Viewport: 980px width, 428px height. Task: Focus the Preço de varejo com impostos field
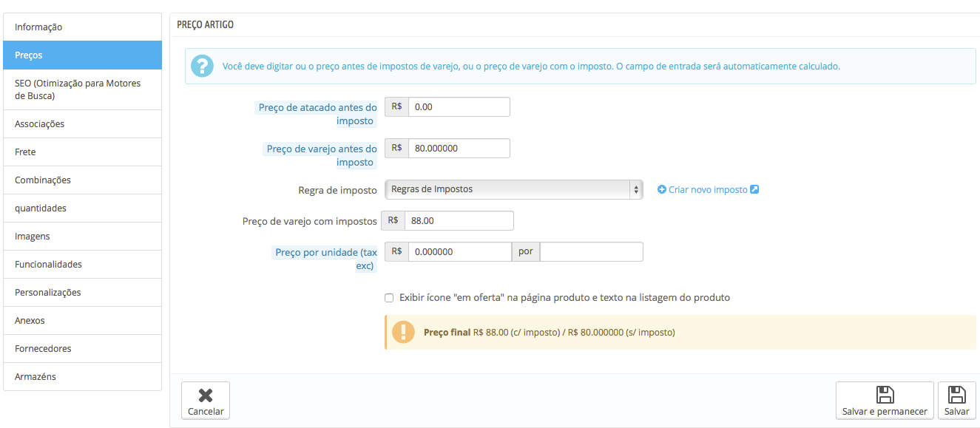(459, 220)
